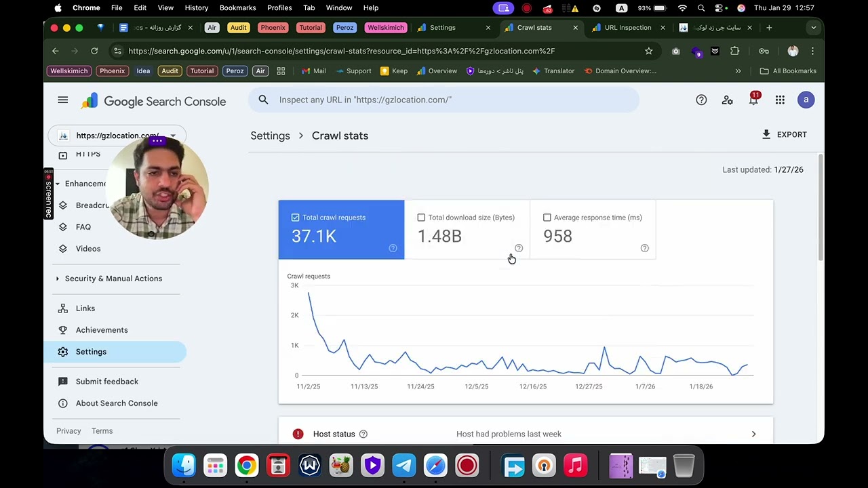Click the Achievements trophy icon
This screenshot has height=488, width=868.
pyautogui.click(x=63, y=330)
